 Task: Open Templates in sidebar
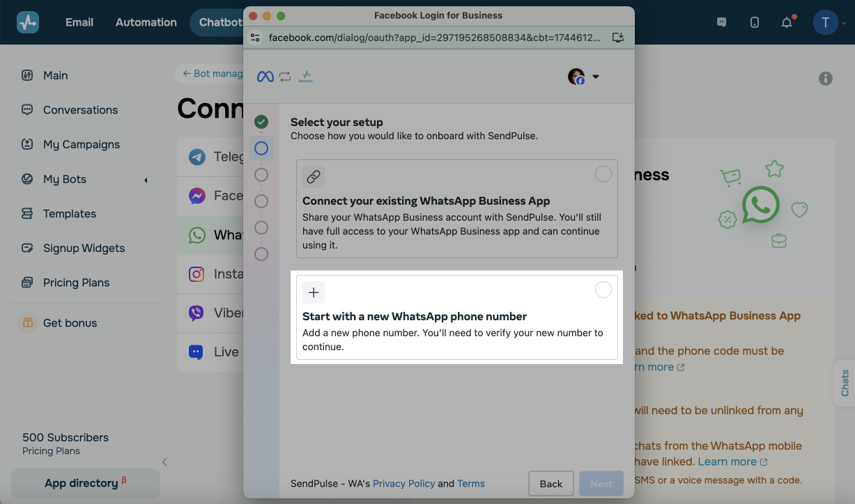(70, 214)
